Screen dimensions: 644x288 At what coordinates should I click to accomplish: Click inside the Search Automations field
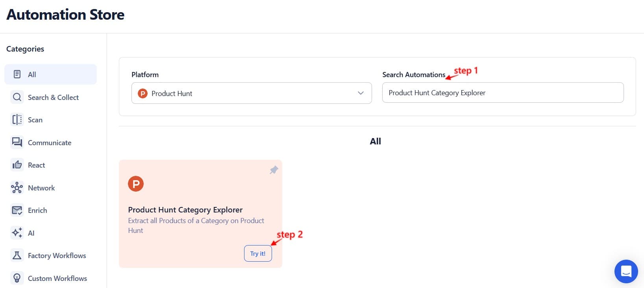coord(502,92)
